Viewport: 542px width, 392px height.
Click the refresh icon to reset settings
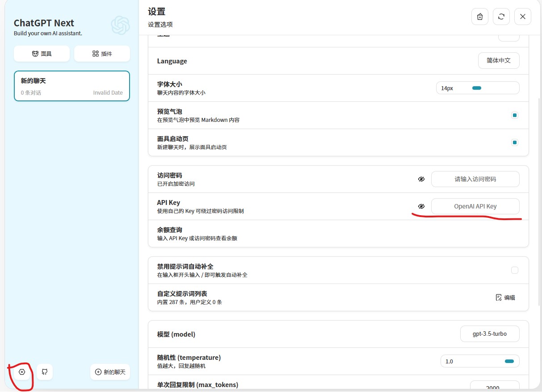(x=501, y=17)
